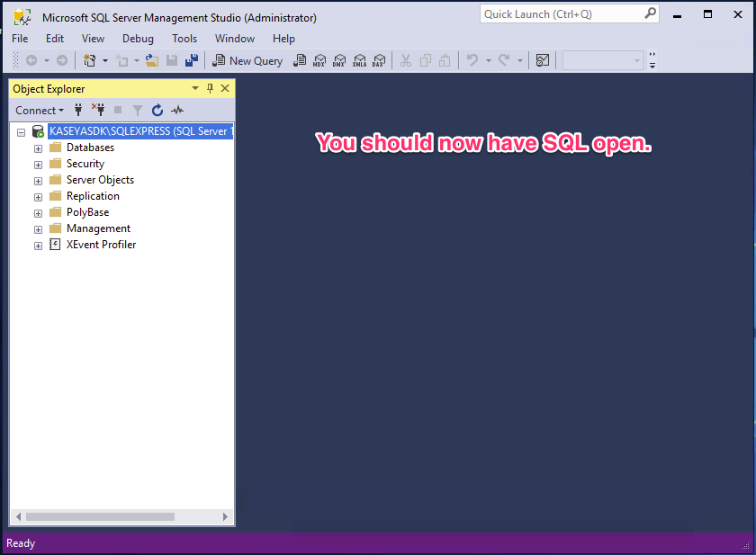Click the Copy toolbar icon

425,60
